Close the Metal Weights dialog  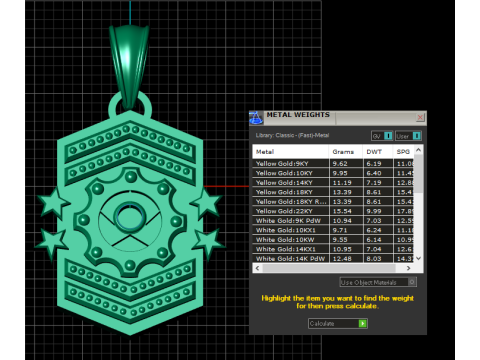click(420, 117)
